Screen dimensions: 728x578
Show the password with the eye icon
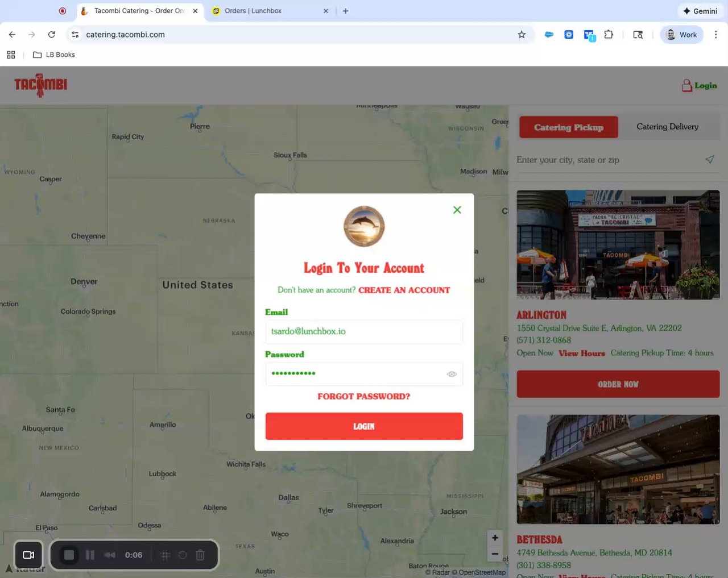point(452,374)
